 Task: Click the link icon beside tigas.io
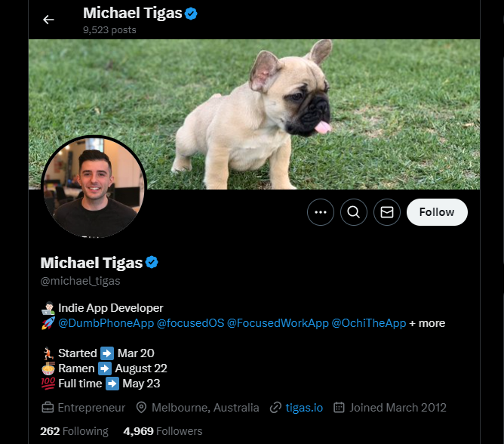coord(275,408)
